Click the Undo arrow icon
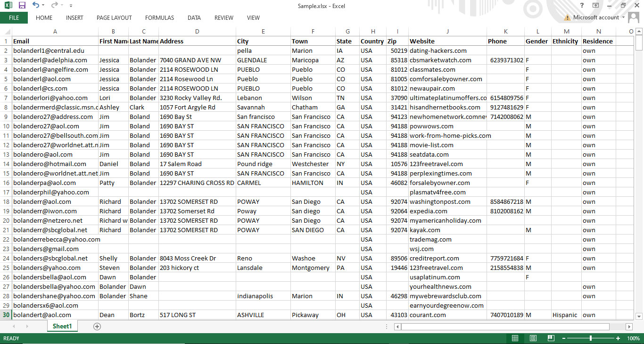 pyautogui.click(x=36, y=5)
